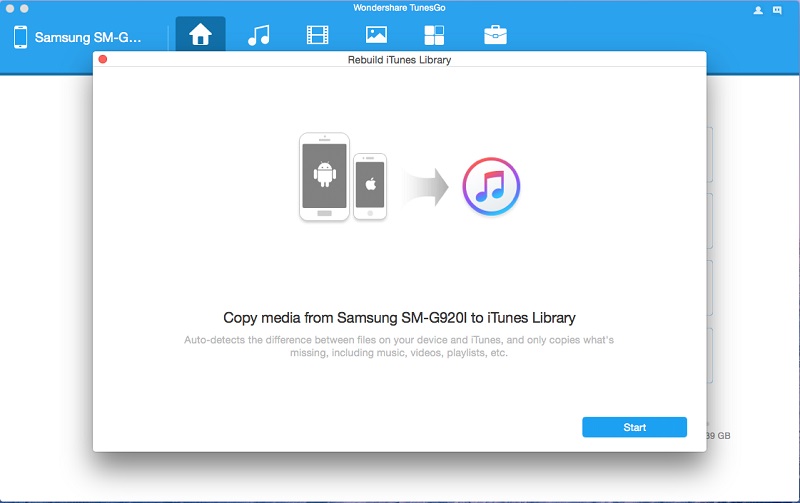This screenshot has height=503, width=800.
Task: Click the Wondershare TunesGo window title
Action: click(400, 8)
